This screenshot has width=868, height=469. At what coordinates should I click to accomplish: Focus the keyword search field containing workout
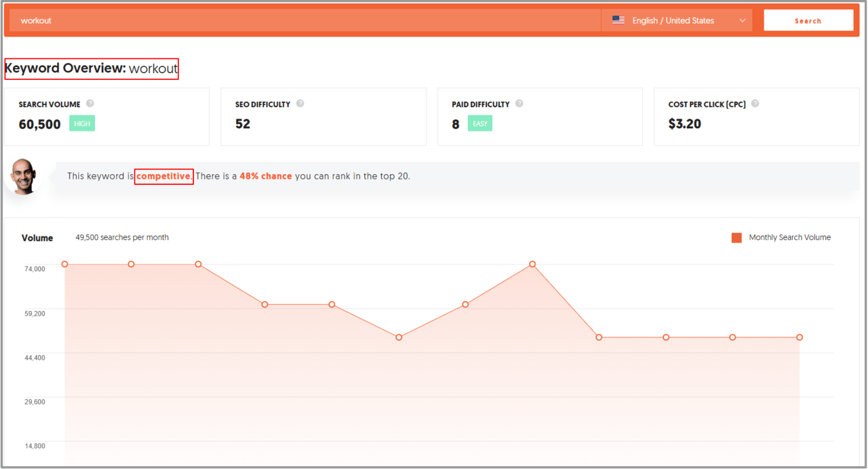coord(305,20)
